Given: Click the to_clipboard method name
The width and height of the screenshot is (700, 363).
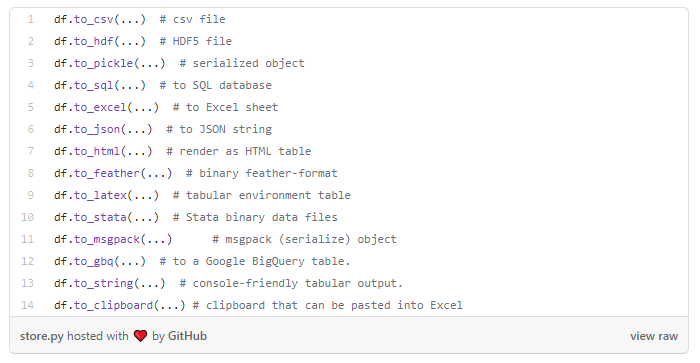Looking at the screenshot, I should 114,305.
